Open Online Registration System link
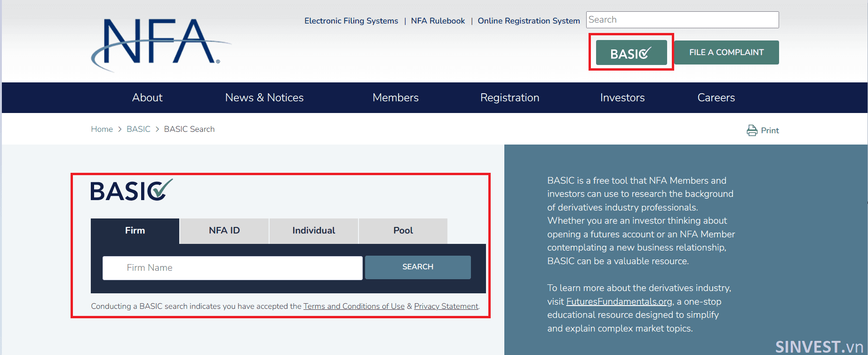This screenshot has width=868, height=355. click(529, 21)
